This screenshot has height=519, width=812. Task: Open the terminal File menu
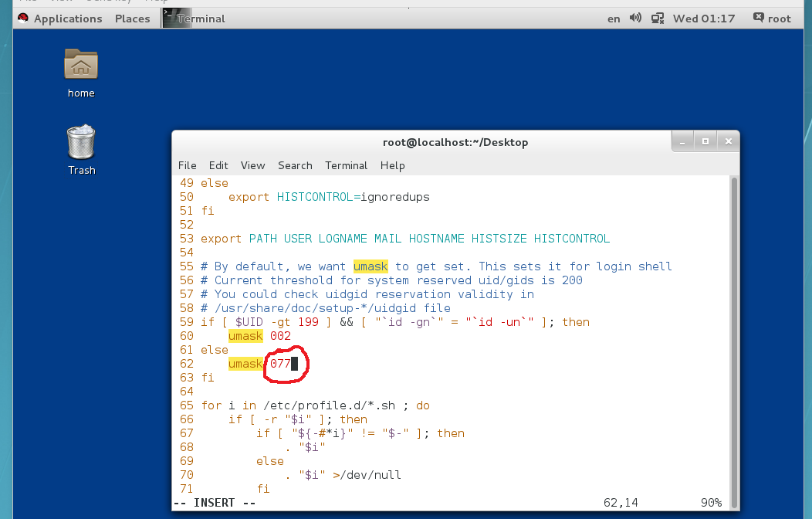tap(187, 165)
